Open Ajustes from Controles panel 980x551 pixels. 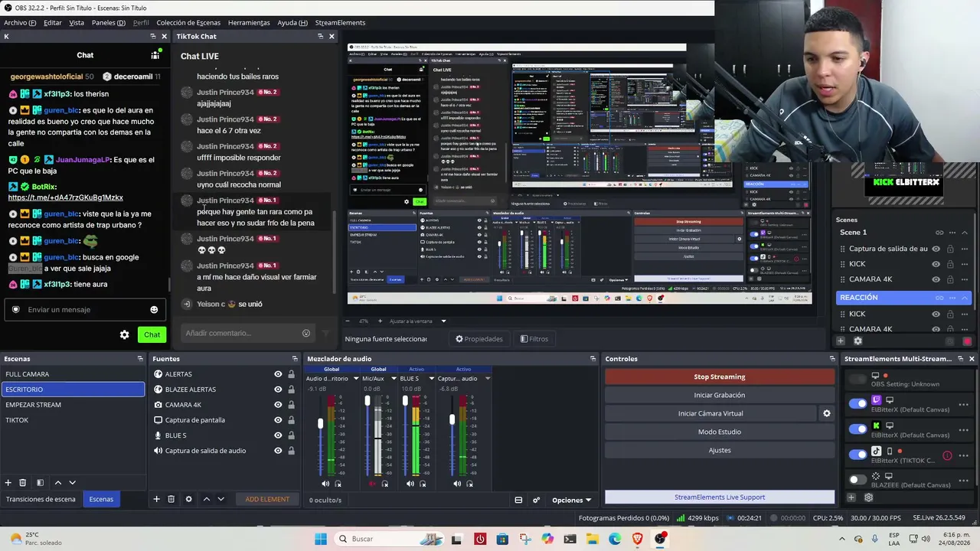tap(720, 450)
